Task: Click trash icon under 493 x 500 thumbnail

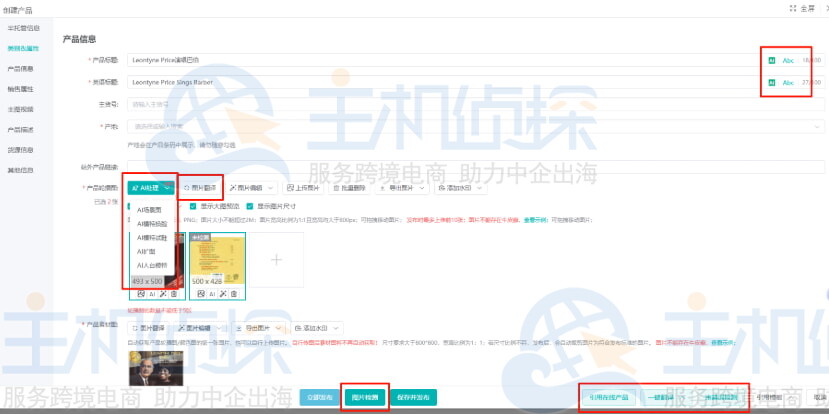Action: (x=174, y=294)
